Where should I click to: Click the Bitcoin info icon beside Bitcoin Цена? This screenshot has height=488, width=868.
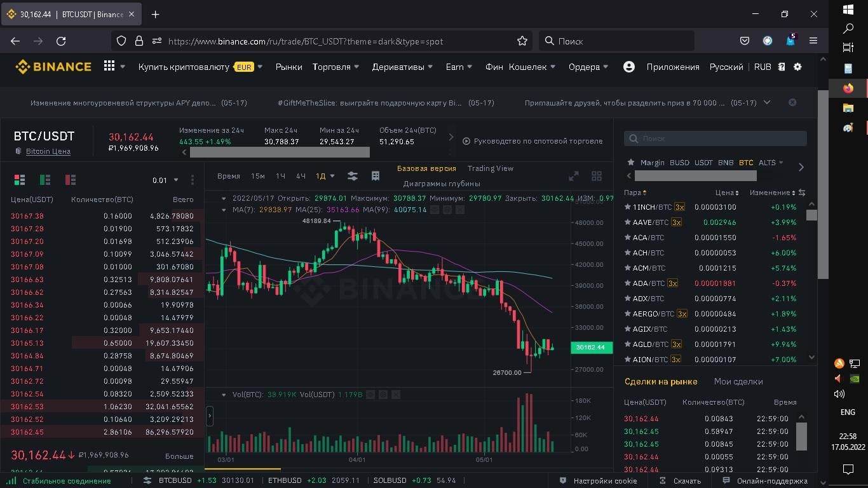pos(18,151)
